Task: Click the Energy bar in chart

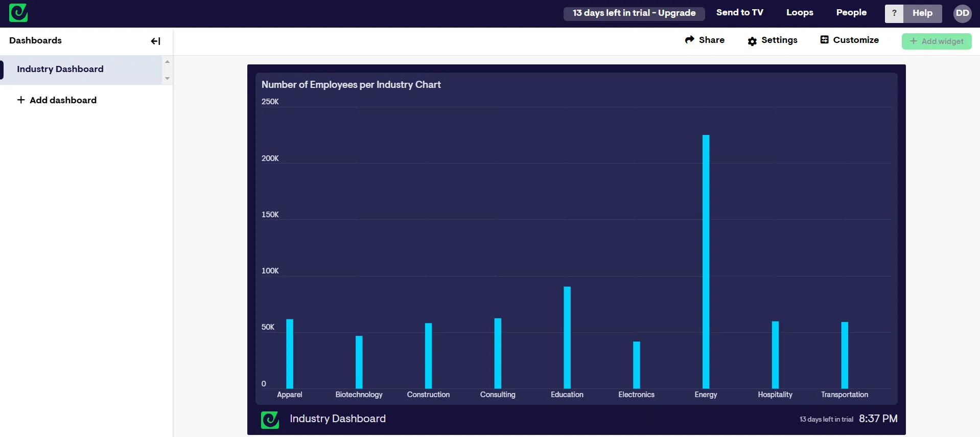Action: [x=706, y=261]
